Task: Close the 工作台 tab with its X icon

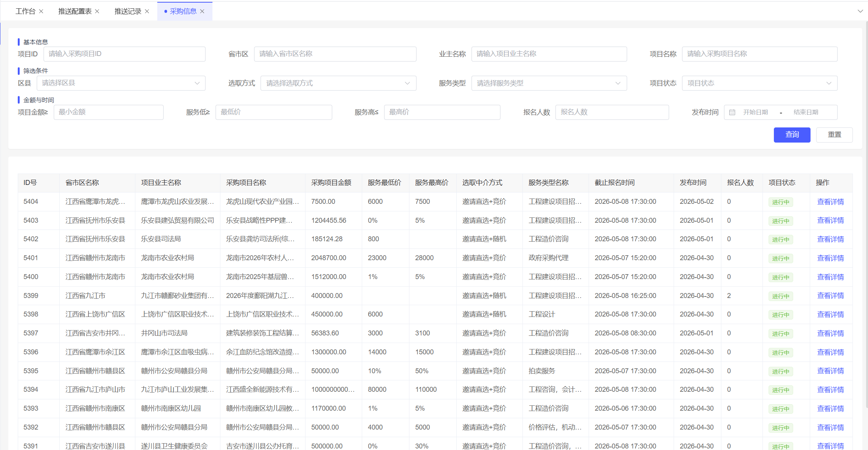Action: [x=41, y=11]
